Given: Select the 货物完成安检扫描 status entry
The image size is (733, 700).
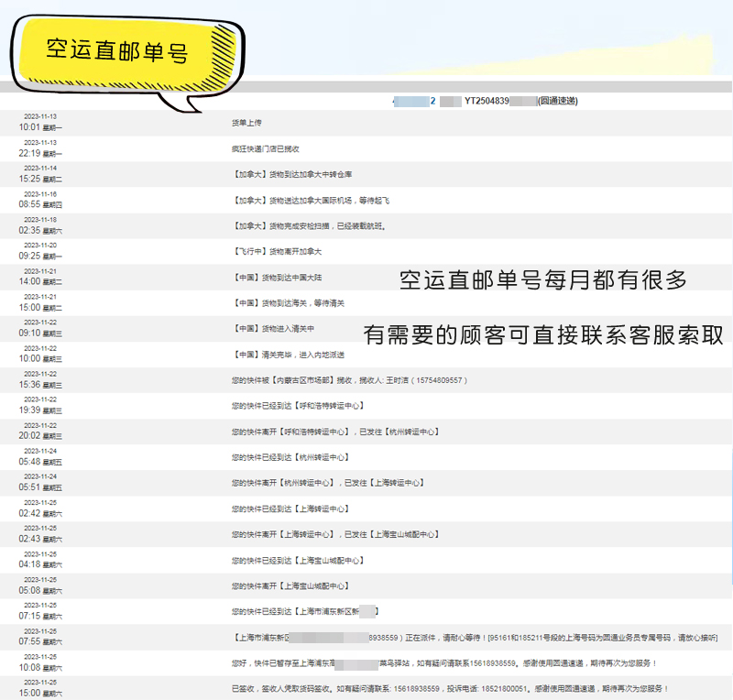Looking at the screenshot, I should click(310, 225).
